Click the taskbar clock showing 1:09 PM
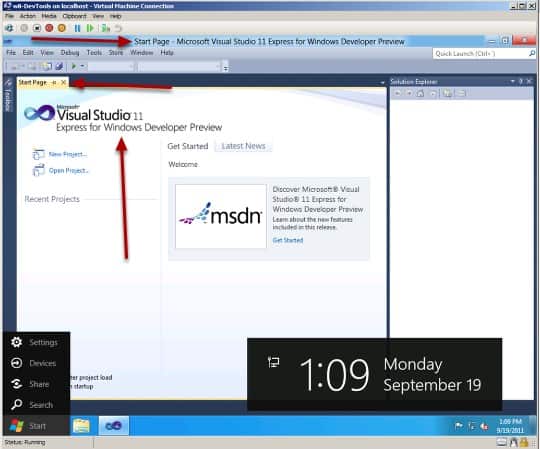The width and height of the screenshot is (540, 449). point(510,426)
